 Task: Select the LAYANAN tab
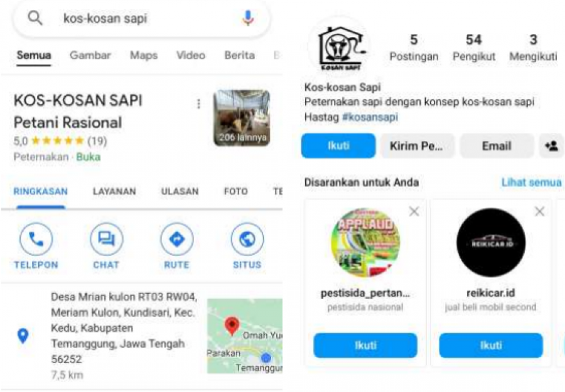pyautogui.click(x=114, y=191)
